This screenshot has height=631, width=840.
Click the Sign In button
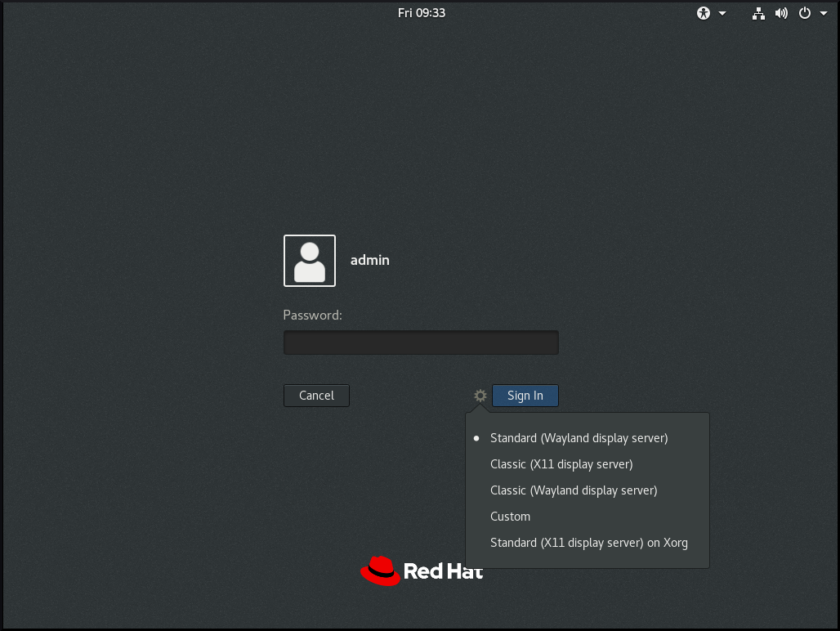pyautogui.click(x=525, y=396)
